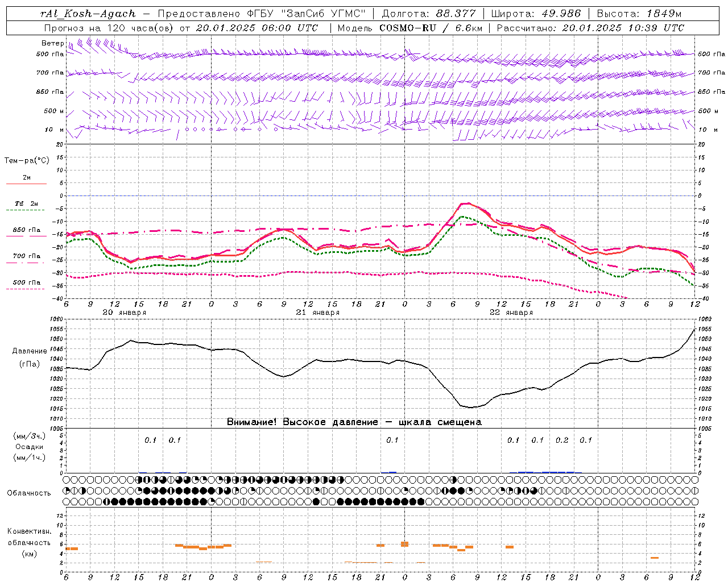This screenshot has height=582, width=728.
Task: Click the Td 2м dew point legend label
Action: pos(27,203)
